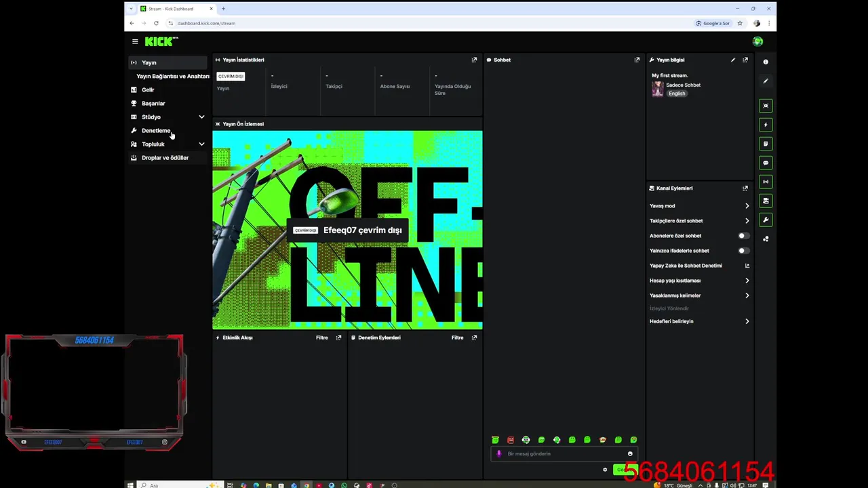Image resolution: width=868 pixels, height=488 pixels.
Task: Open the profile avatar menu
Action: click(757, 41)
